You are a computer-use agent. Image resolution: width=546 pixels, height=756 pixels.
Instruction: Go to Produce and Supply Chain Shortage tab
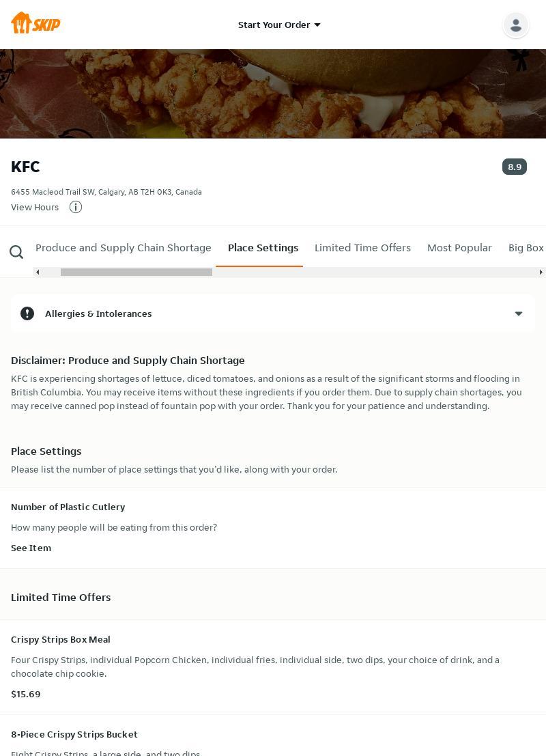coord(124,248)
